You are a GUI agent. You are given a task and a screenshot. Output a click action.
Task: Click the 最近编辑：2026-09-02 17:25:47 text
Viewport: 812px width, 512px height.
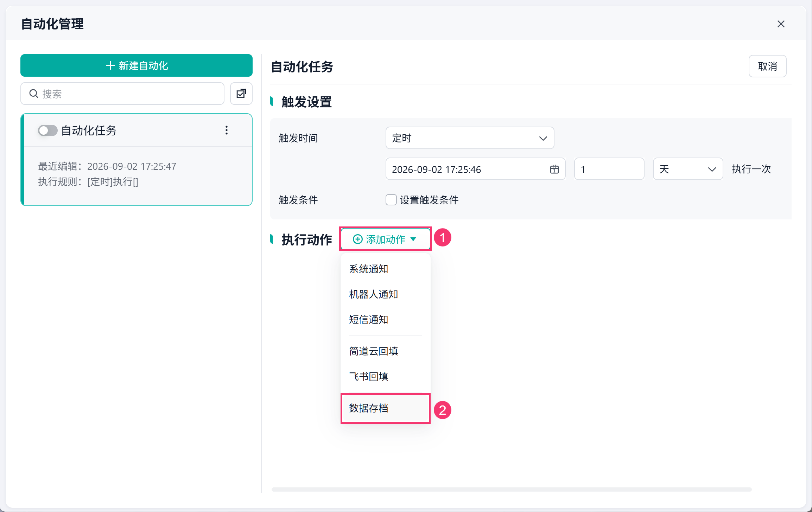pos(107,166)
